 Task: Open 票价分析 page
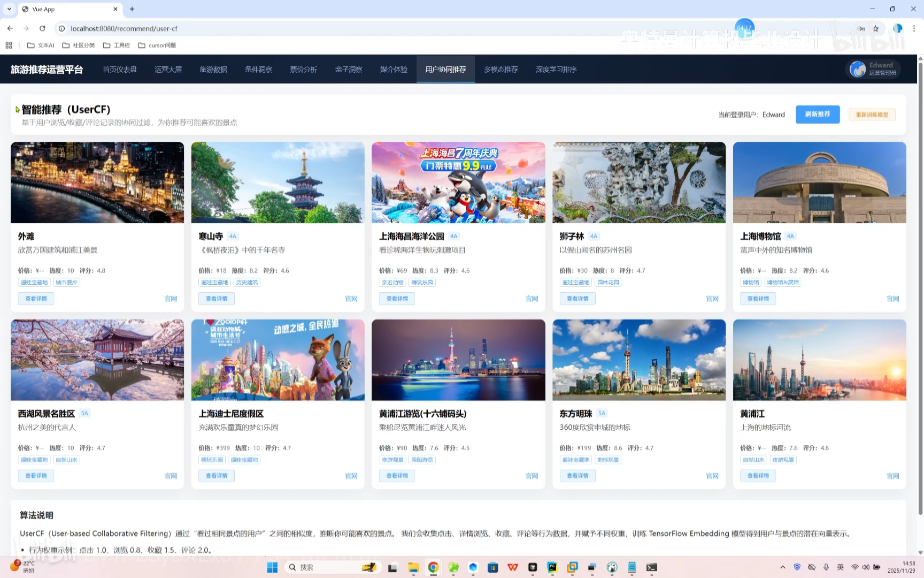click(x=303, y=70)
